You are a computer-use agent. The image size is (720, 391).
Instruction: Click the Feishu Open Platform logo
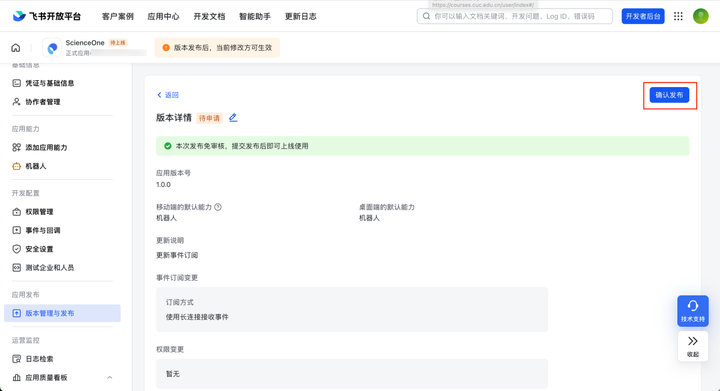click(x=46, y=16)
